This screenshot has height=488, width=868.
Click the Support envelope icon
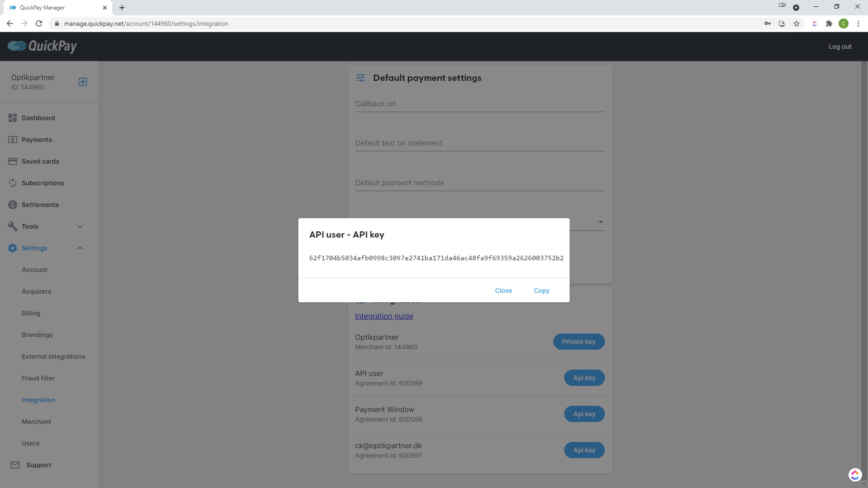(15, 465)
